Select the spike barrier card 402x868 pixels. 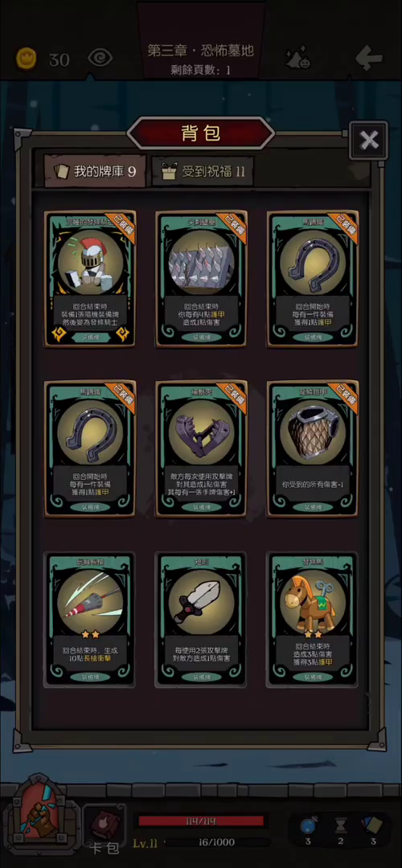201,280
